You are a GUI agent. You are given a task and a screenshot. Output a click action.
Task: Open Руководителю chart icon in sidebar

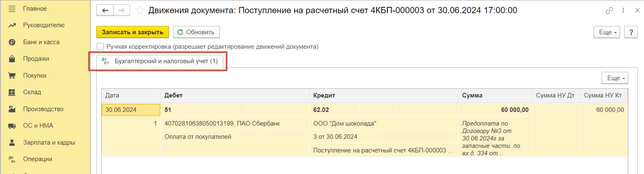point(12,25)
